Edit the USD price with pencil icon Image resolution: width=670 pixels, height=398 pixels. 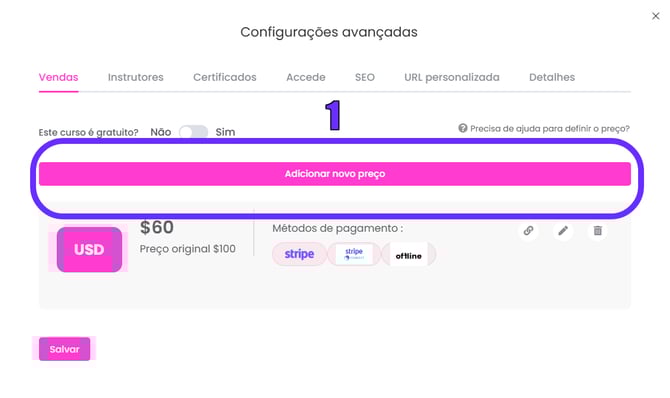point(563,231)
